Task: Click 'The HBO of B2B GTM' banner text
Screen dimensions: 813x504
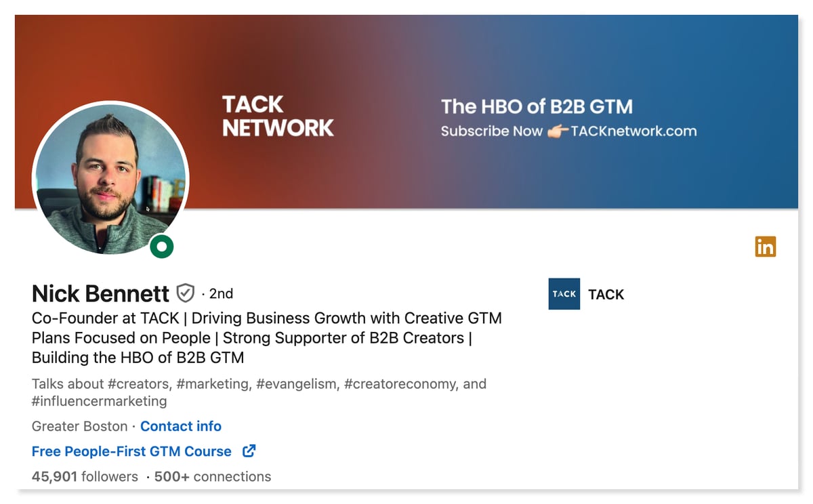Action: [537, 106]
